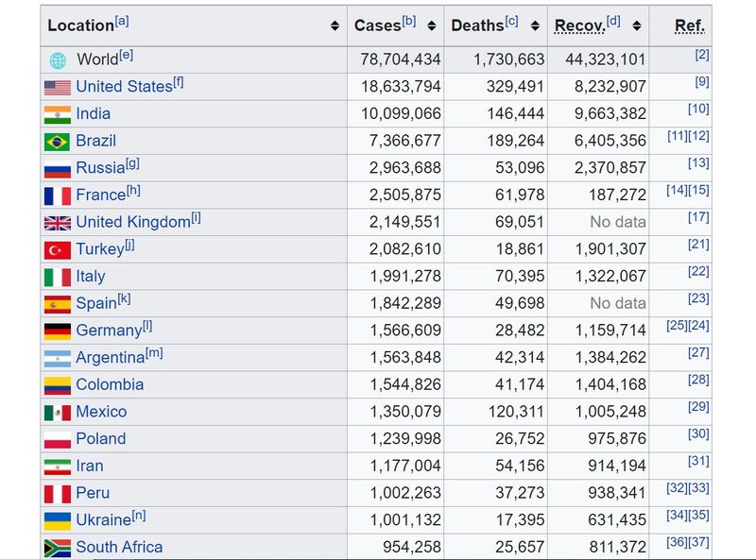This screenshot has height=560, width=756.
Task: Click the India flag icon
Action: click(x=58, y=115)
